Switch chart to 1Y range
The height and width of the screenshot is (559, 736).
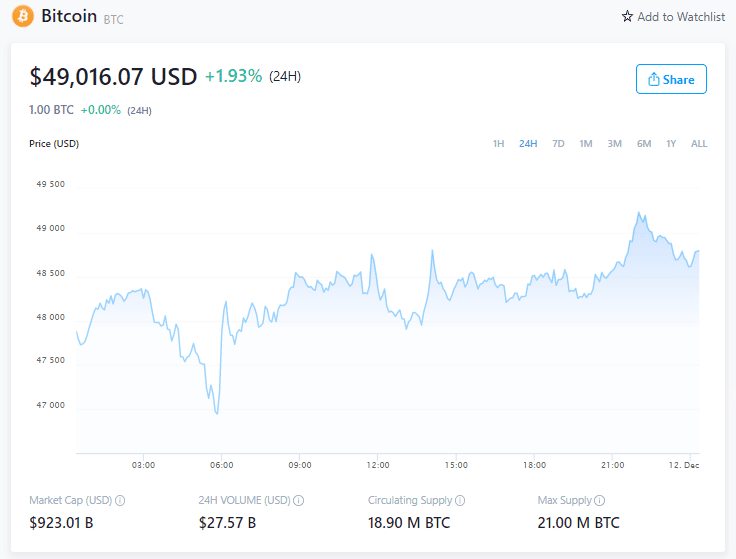pyautogui.click(x=671, y=144)
